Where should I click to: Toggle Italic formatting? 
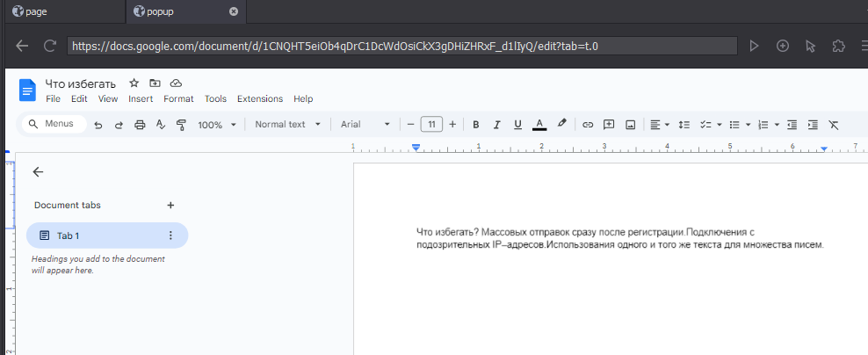[x=496, y=125]
